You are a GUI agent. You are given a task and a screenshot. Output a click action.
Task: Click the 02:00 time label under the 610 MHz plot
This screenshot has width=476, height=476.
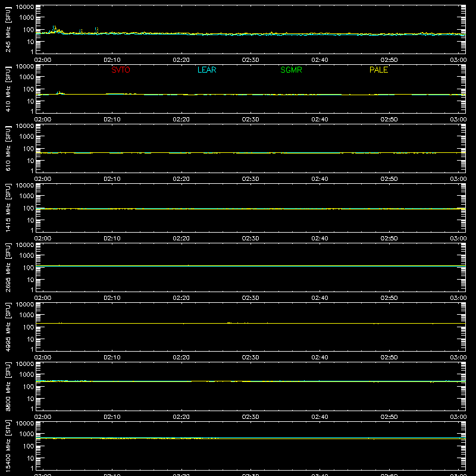click(43, 179)
